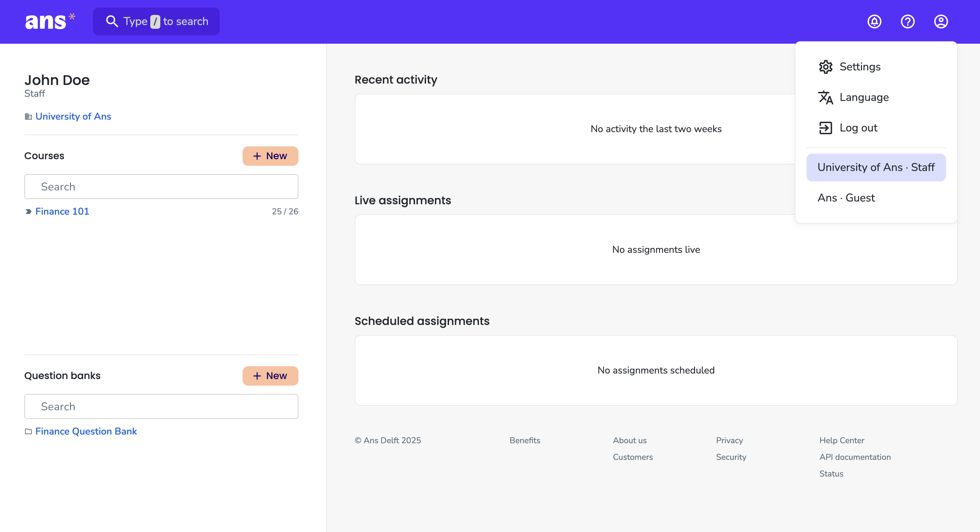Click the Settings gear icon
Viewport: 980px width, 532px height.
(x=826, y=67)
